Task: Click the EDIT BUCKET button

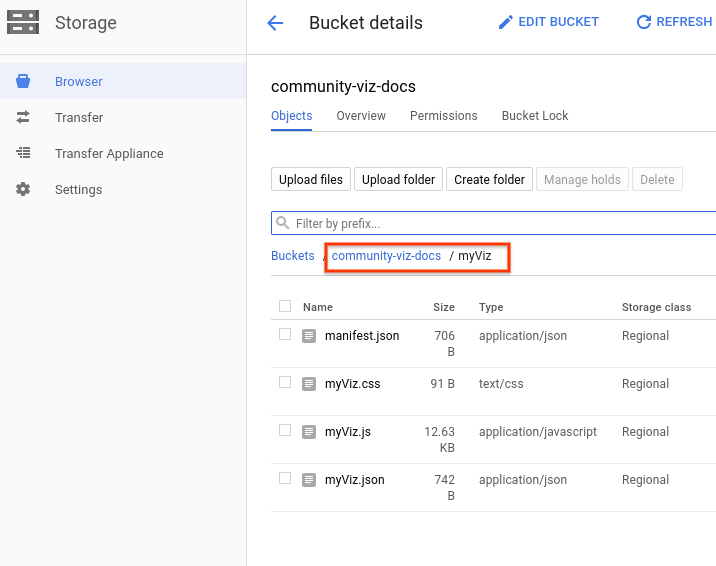Action: click(549, 22)
